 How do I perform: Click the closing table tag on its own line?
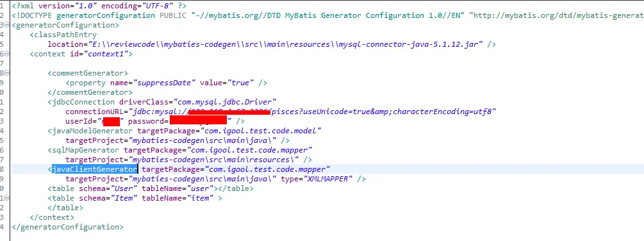point(65,208)
